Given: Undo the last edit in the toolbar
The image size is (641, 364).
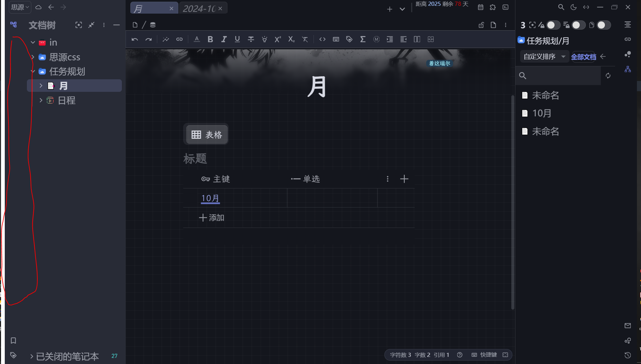Looking at the screenshot, I should tap(135, 39).
